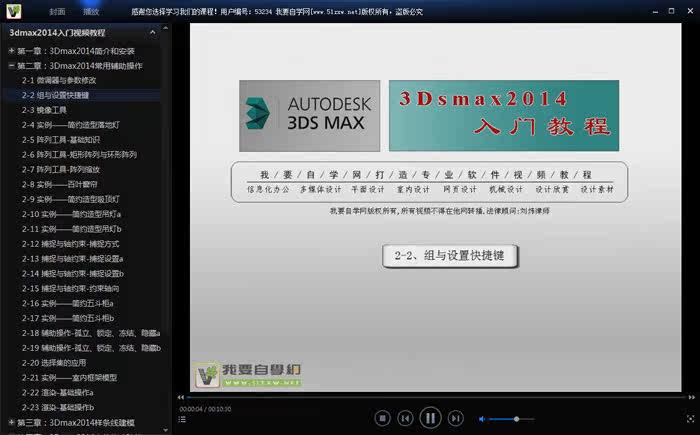The image size is (700, 435).
Task: Play lesson 2-17 实例——简约五斗柜b
Action: point(68,318)
